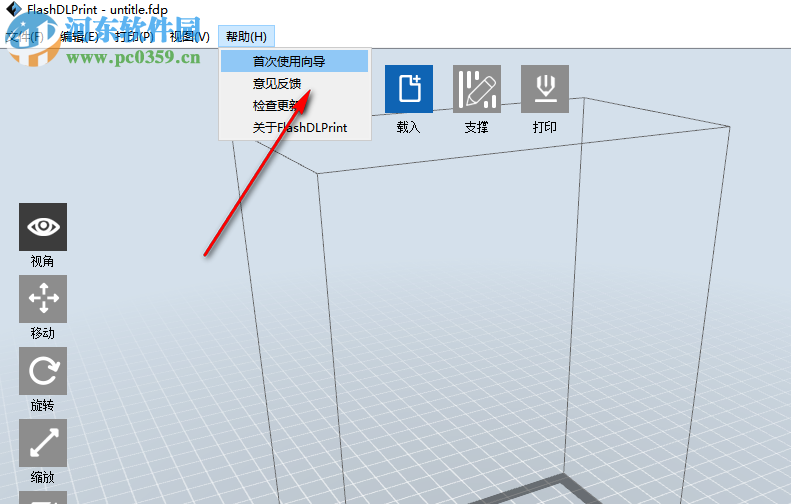Screen dimensions: 791x504
Task: Click the 旋转 label in left toolbar
Action: tap(42, 405)
